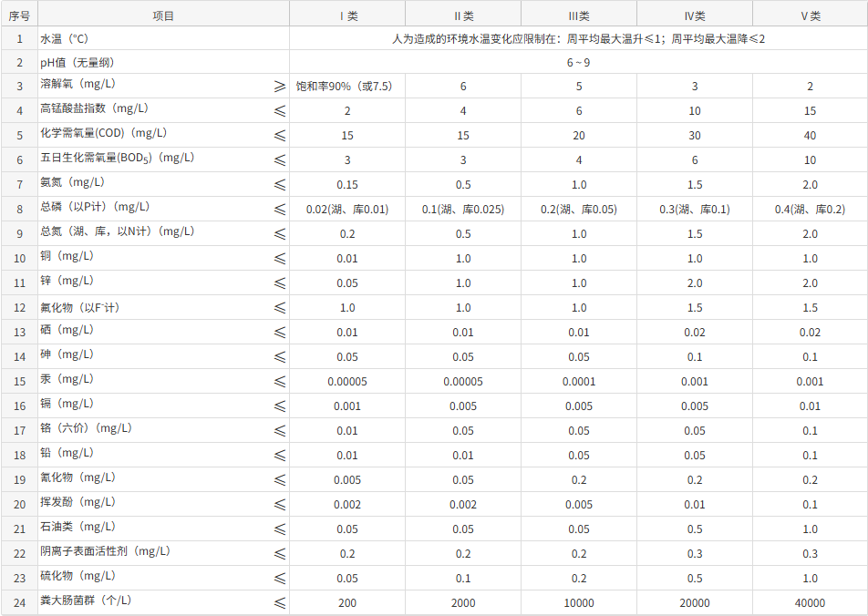The height and width of the screenshot is (616, 868).
Task: Click the ≤ symbol in the 氨氮 row
Action: coord(280,185)
